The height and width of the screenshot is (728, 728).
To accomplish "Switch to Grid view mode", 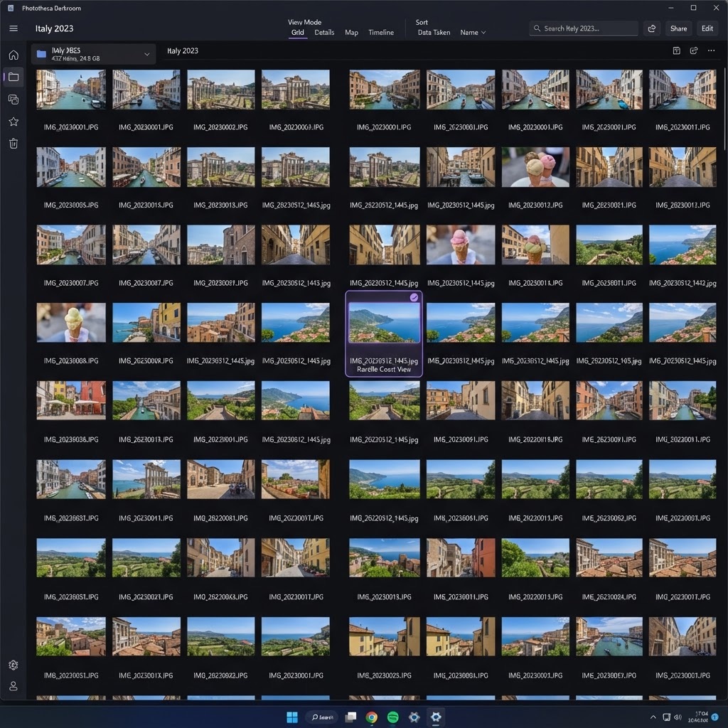I will tap(298, 33).
